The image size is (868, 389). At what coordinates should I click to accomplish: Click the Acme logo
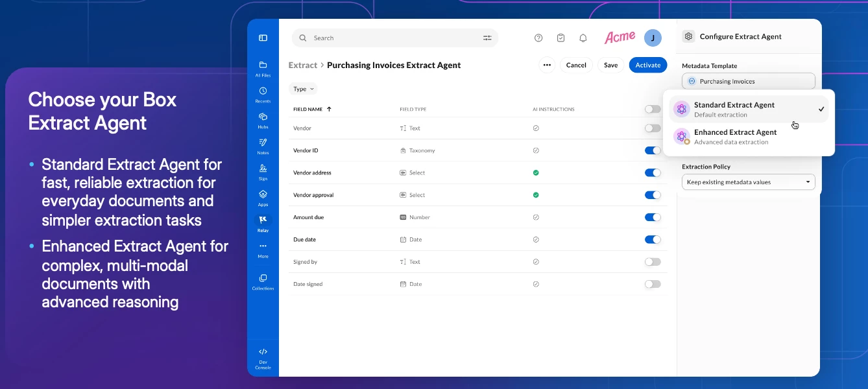[620, 38]
